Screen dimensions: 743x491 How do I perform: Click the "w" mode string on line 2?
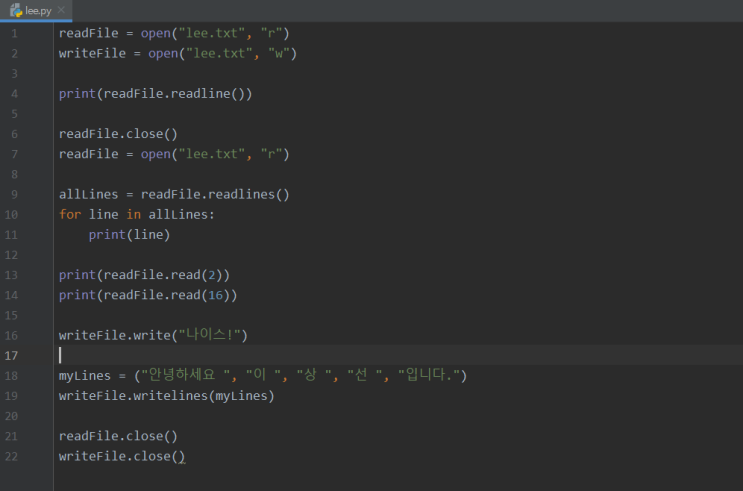(279, 54)
